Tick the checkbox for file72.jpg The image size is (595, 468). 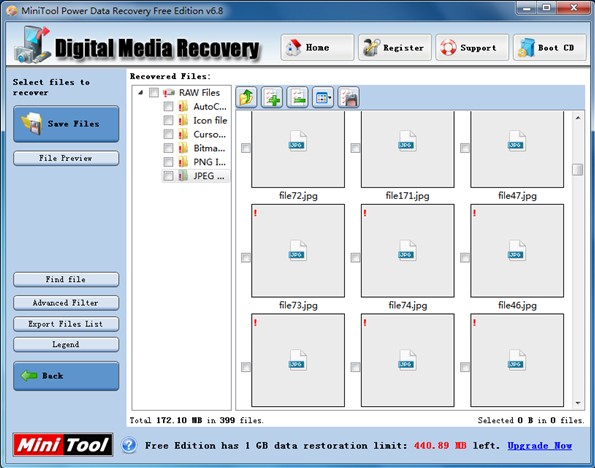[246, 148]
